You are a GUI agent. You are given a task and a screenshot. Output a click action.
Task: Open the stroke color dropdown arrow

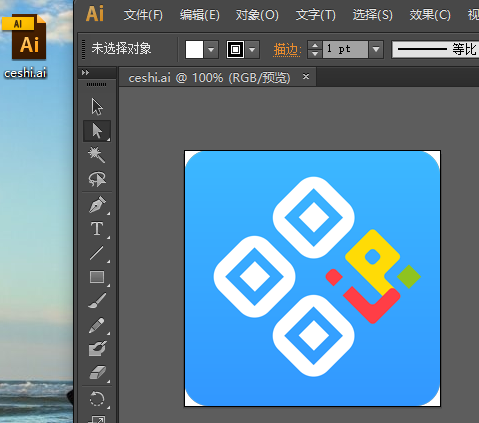tap(252, 50)
